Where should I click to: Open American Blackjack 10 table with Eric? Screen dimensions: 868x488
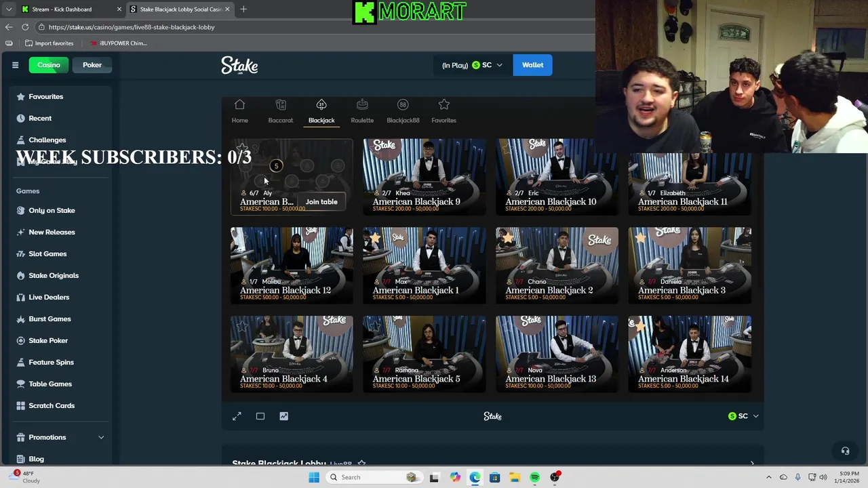(x=557, y=177)
